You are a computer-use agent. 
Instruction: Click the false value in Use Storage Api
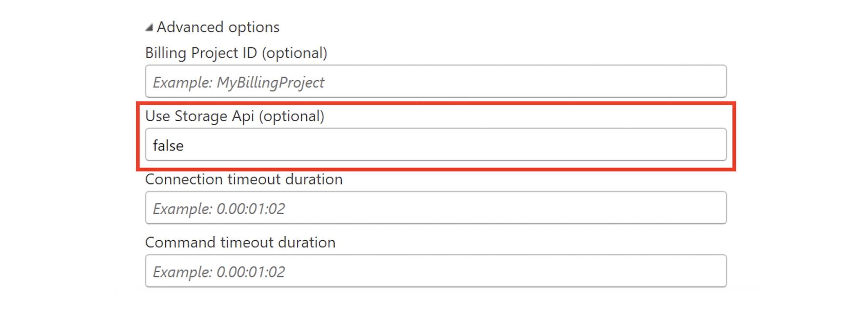(x=168, y=145)
